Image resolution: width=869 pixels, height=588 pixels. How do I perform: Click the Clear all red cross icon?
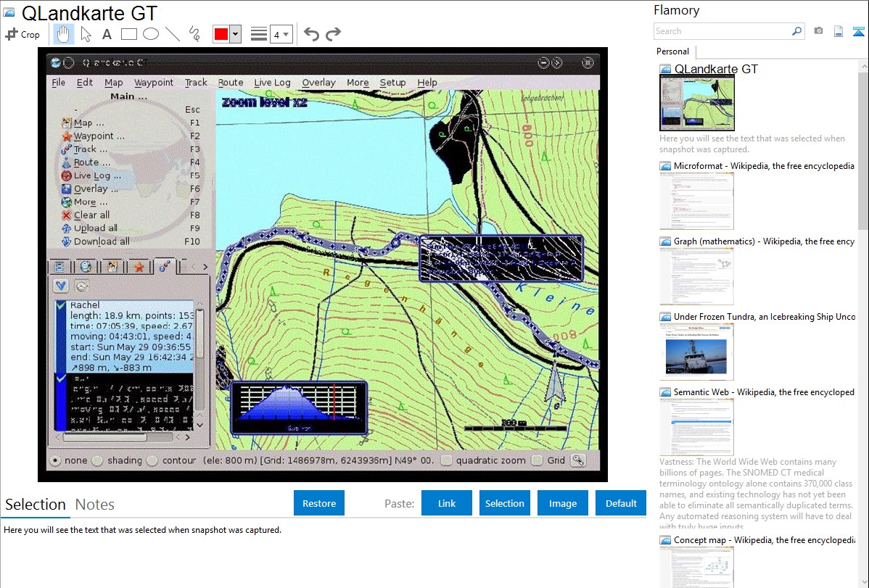[x=67, y=215]
